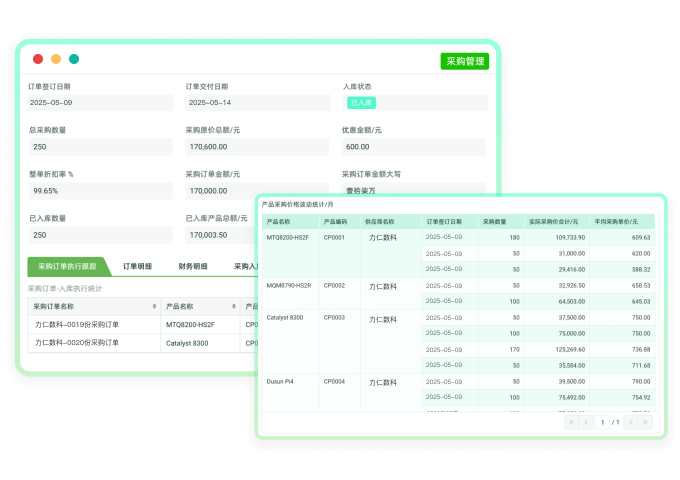Click the yellow window control dot
Viewport: 680px width, 480px height.
pyautogui.click(x=56, y=60)
